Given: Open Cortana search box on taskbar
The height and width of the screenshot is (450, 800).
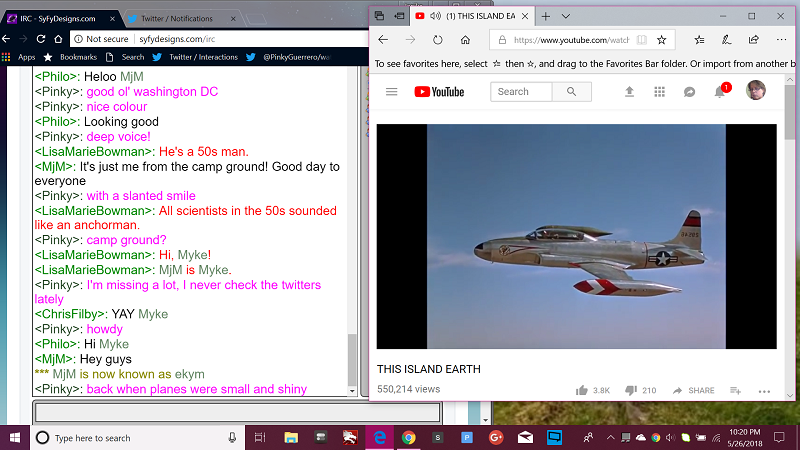Looking at the screenshot, I should click(x=138, y=438).
